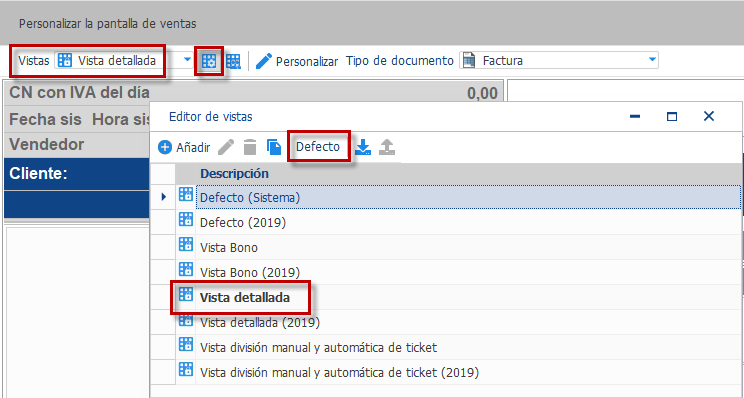Click Añadir in the Editor de vistas
744x398 pixels.
[x=184, y=148]
